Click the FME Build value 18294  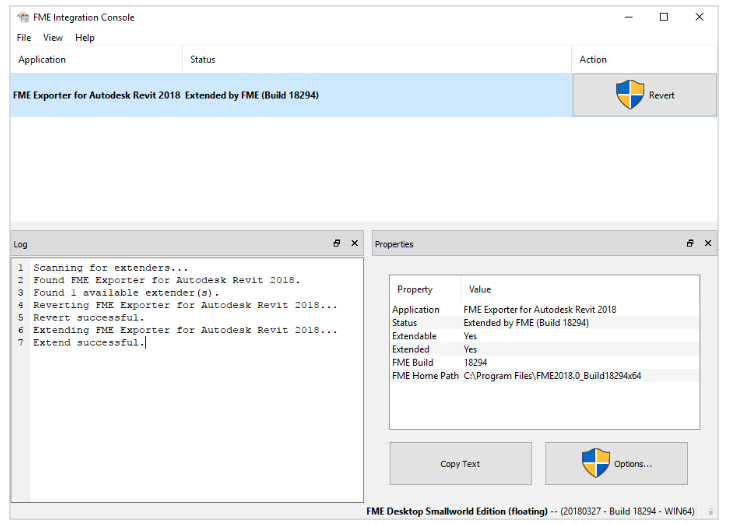tap(475, 362)
